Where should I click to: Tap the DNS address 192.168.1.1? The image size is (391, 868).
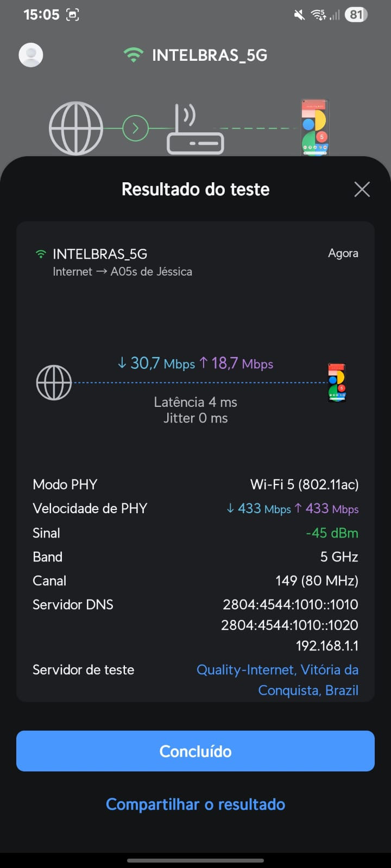click(x=327, y=646)
